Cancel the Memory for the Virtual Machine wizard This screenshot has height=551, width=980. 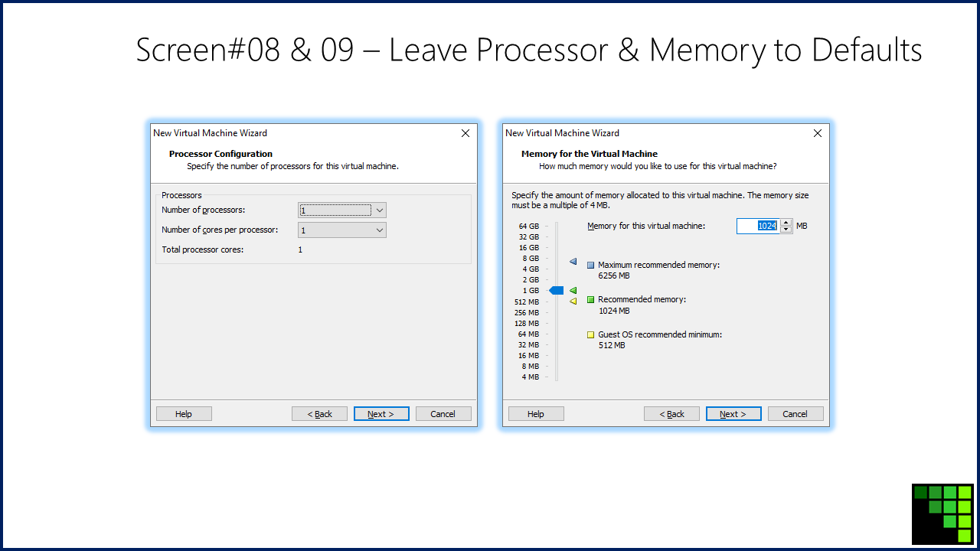coord(795,414)
